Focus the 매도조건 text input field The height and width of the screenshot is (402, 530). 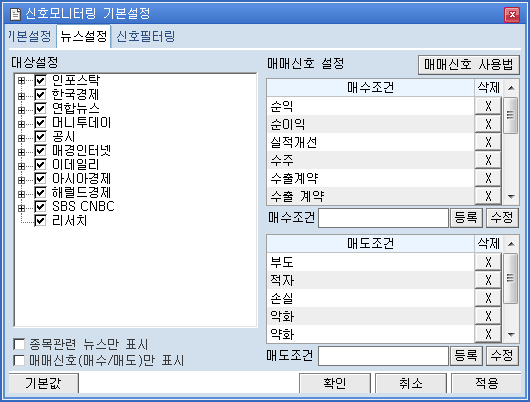[x=383, y=356]
